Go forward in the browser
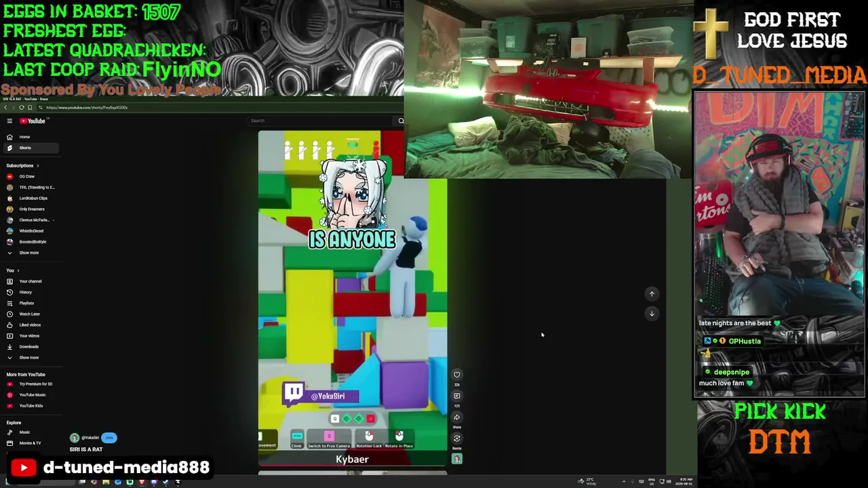 coord(14,108)
